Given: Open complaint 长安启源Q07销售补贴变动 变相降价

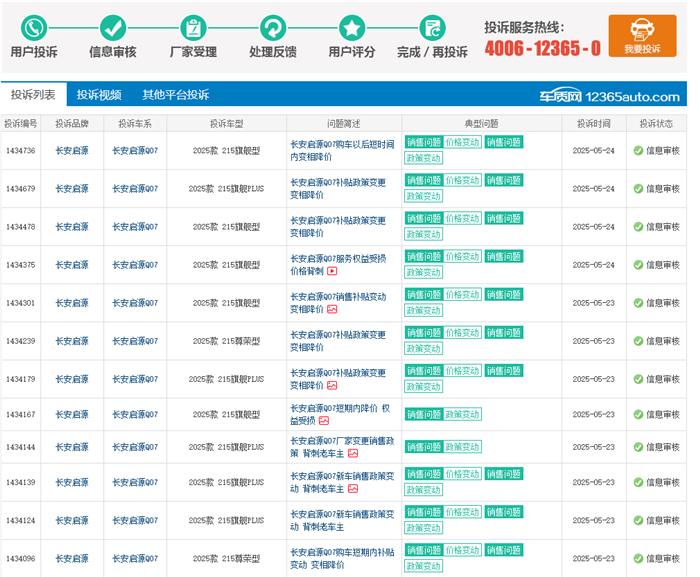Looking at the screenshot, I should 338,303.
